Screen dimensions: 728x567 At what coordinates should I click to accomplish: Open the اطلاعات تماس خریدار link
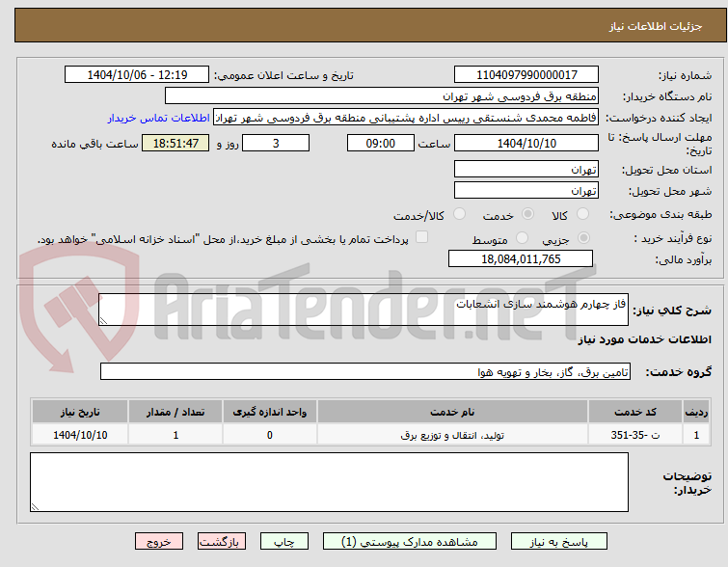(159, 118)
